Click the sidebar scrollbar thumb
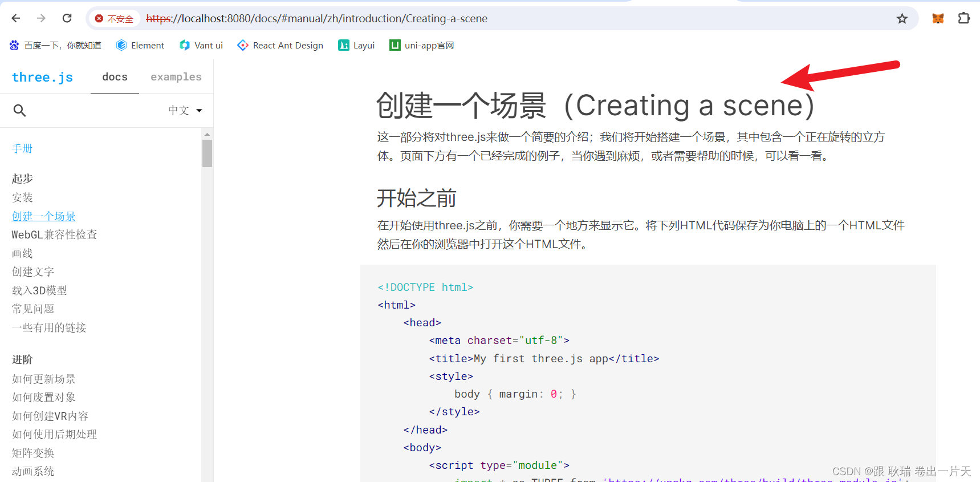The image size is (980, 482). tap(207, 153)
